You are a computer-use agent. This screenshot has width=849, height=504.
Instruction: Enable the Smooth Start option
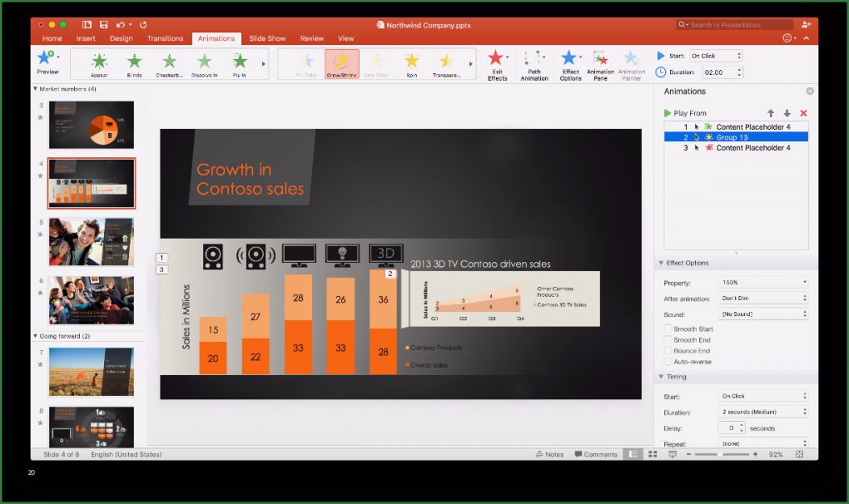click(667, 329)
